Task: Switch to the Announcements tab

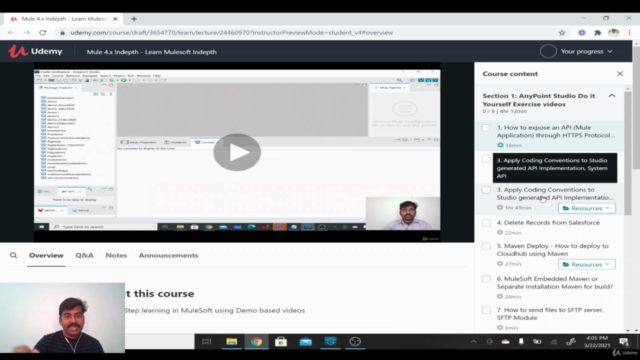Action: [x=168, y=256]
